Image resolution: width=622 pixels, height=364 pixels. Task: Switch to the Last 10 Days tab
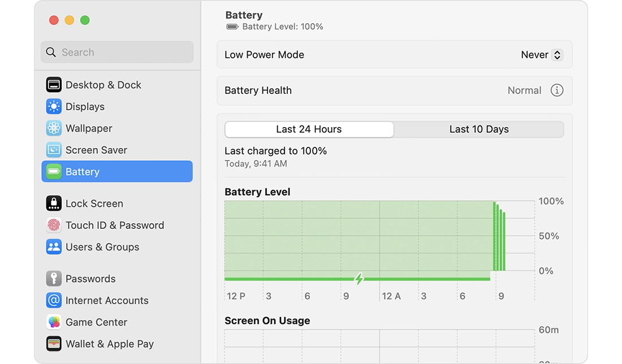[x=479, y=129]
